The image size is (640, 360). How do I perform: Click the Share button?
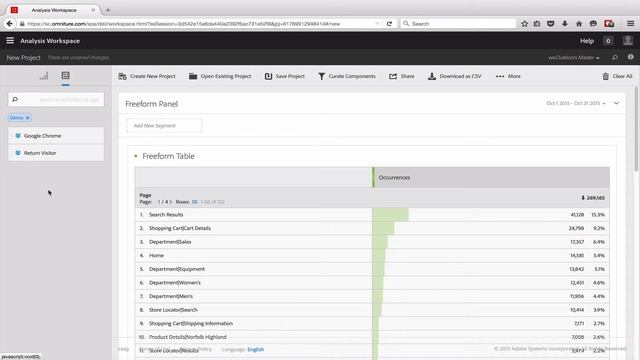pos(402,76)
